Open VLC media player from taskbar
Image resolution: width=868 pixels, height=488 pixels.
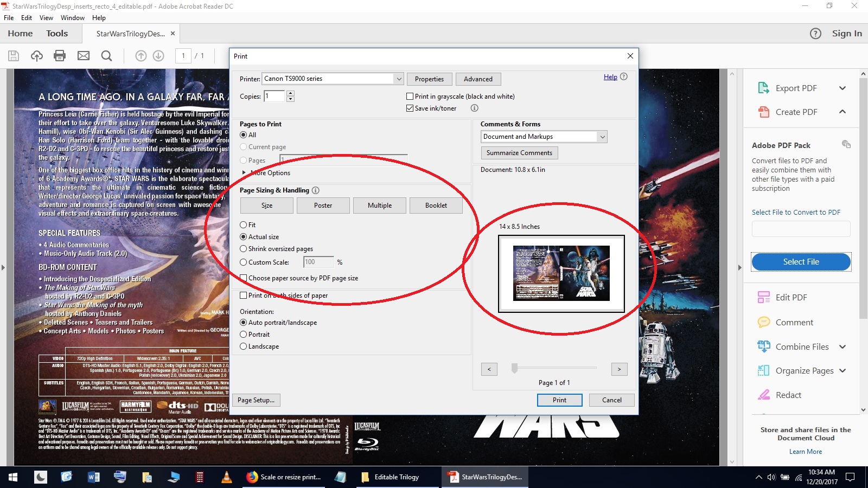227,477
